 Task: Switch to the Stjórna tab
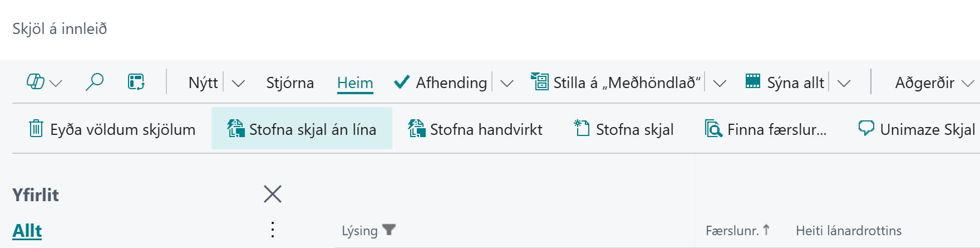click(290, 83)
